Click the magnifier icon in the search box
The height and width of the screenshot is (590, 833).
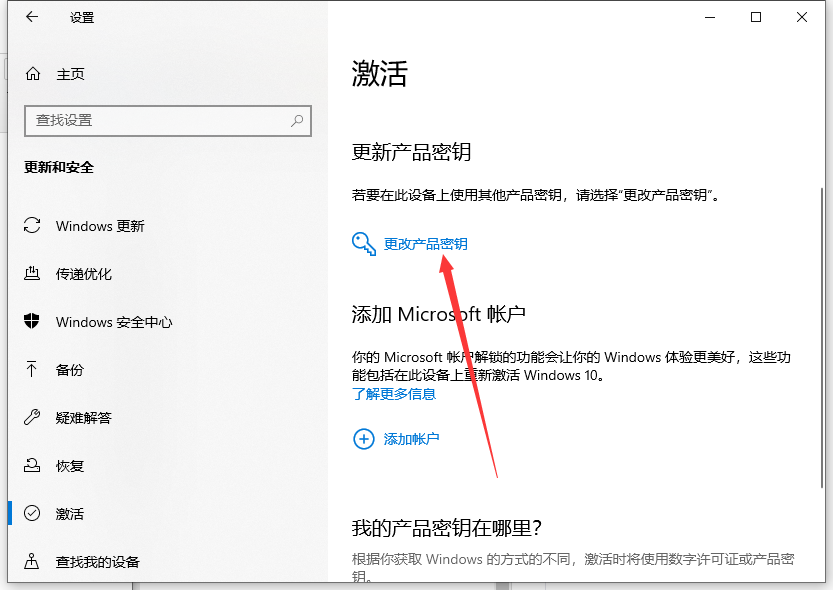coord(297,120)
